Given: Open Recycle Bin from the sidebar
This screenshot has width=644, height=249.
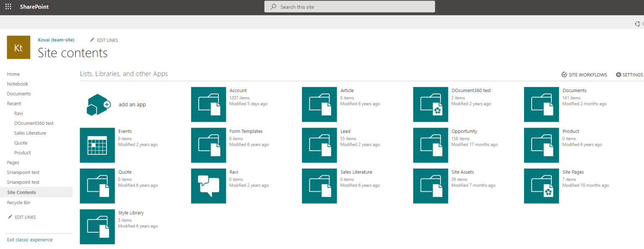Looking at the screenshot, I should click(18, 202).
